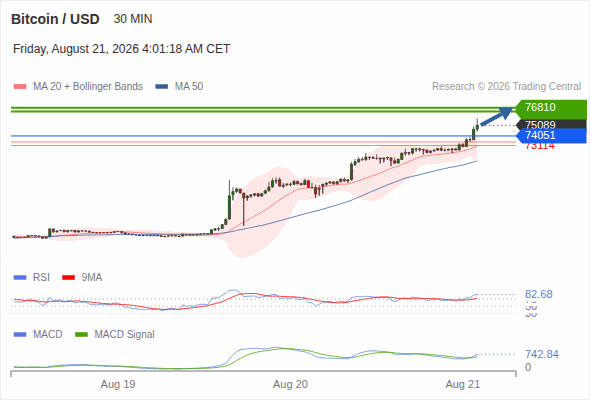The width and height of the screenshot is (590, 400).
Task: Click the Aug 20 date axis label
Action: click(x=290, y=384)
